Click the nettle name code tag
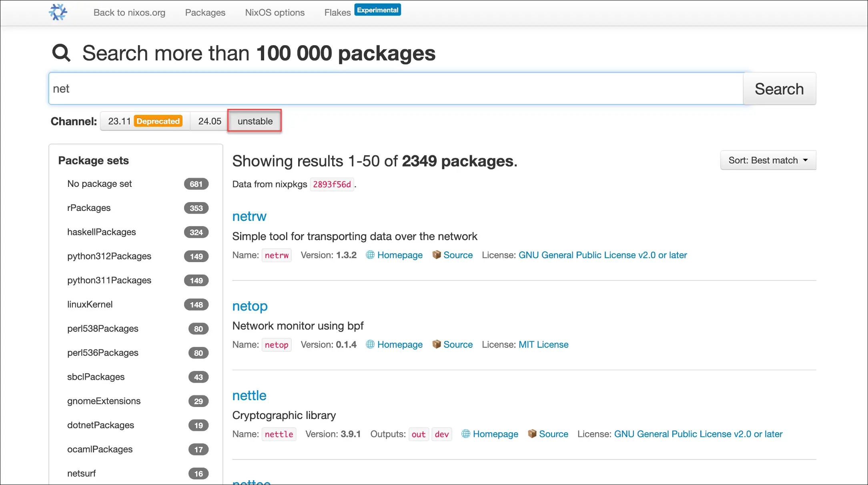Screen dimensions: 868x485 tap(279, 434)
